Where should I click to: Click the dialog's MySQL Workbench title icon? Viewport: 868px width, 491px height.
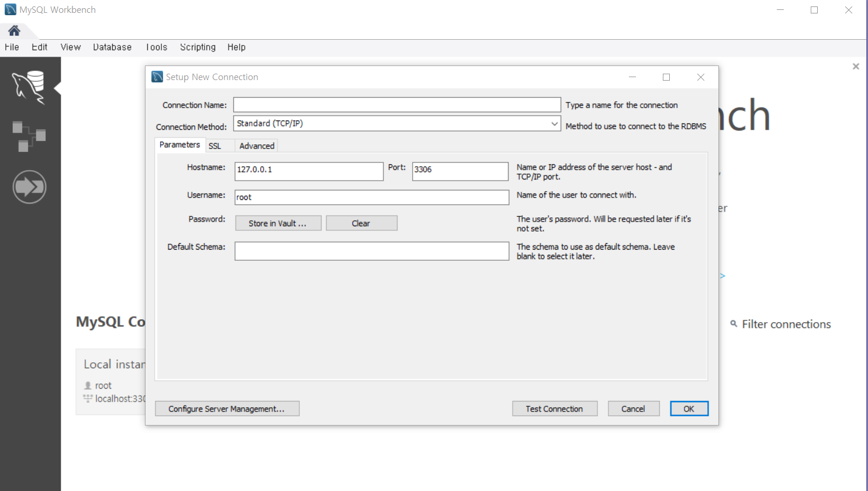(157, 77)
